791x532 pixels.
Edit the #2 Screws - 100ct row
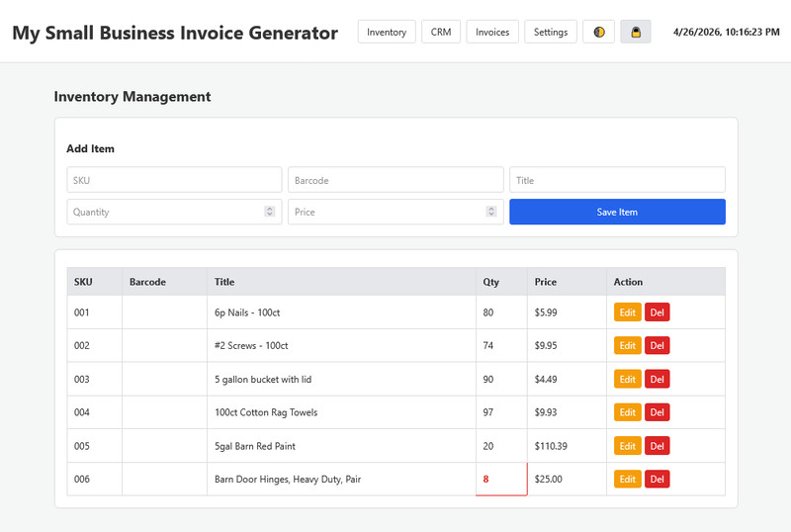coord(627,345)
